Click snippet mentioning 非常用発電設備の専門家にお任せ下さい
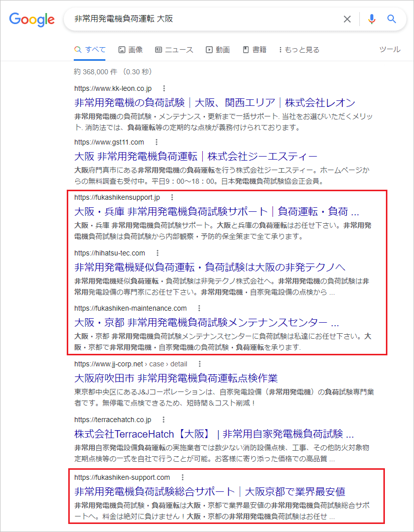 pyautogui.click(x=222, y=287)
